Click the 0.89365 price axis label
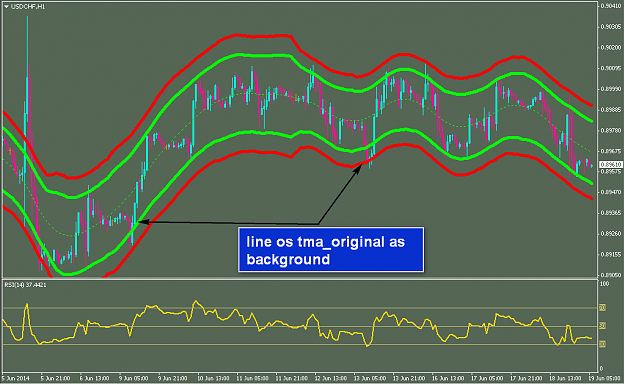The height and width of the screenshot is (384, 625). [x=611, y=213]
